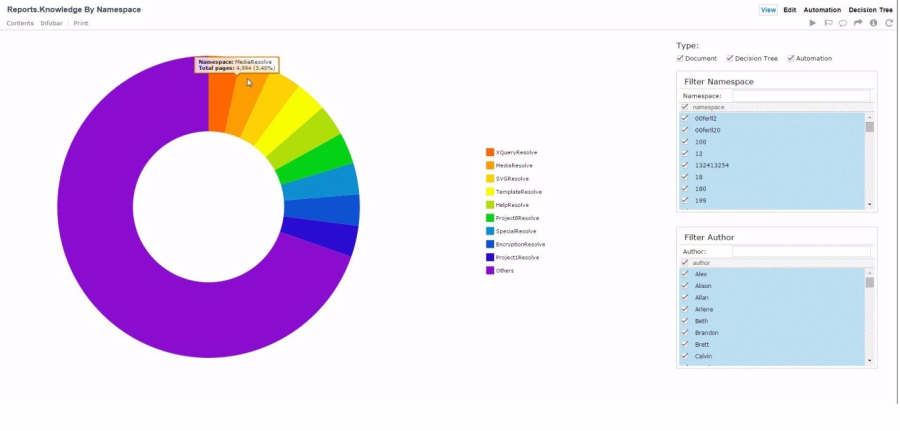Image resolution: width=900 pixels, height=431 pixels.
Task: Click the play icon in the toolbar
Action: 813,23
